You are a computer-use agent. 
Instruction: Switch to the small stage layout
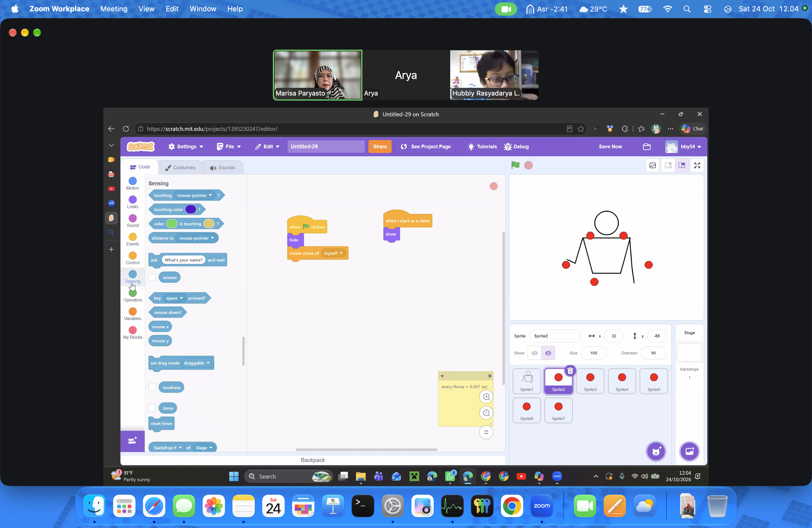coord(668,165)
